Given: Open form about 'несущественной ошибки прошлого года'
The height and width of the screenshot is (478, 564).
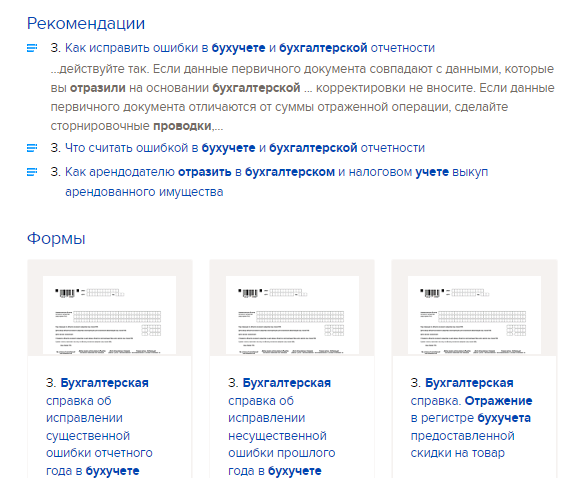Looking at the screenshot, I should pos(282,427).
